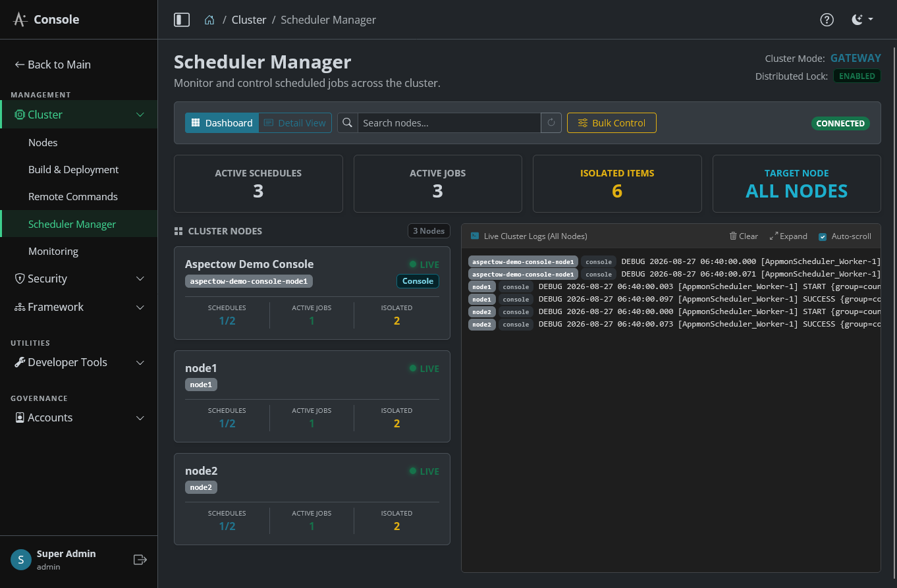The width and height of the screenshot is (897, 588).
Task: Click the refresh icon beside search
Action: [x=551, y=123]
